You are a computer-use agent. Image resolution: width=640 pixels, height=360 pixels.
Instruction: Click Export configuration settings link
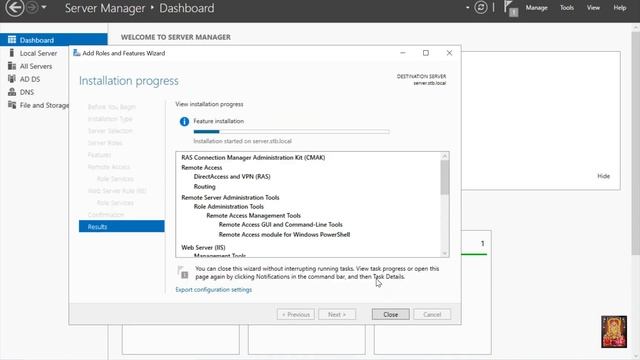[x=213, y=289]
